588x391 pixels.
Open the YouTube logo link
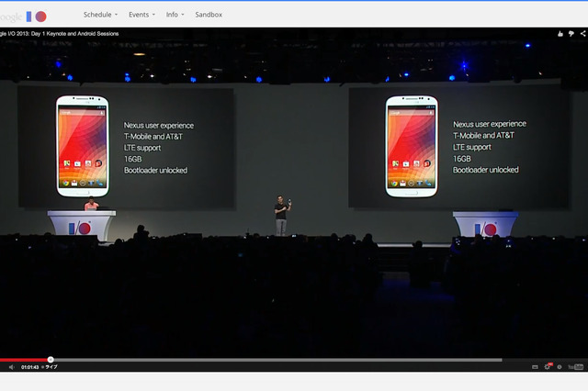pos(575,367)
